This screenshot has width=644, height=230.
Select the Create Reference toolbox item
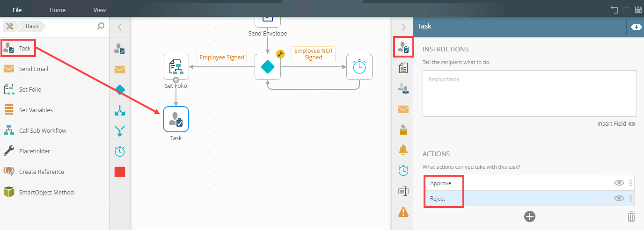click(x=41, y=172)
